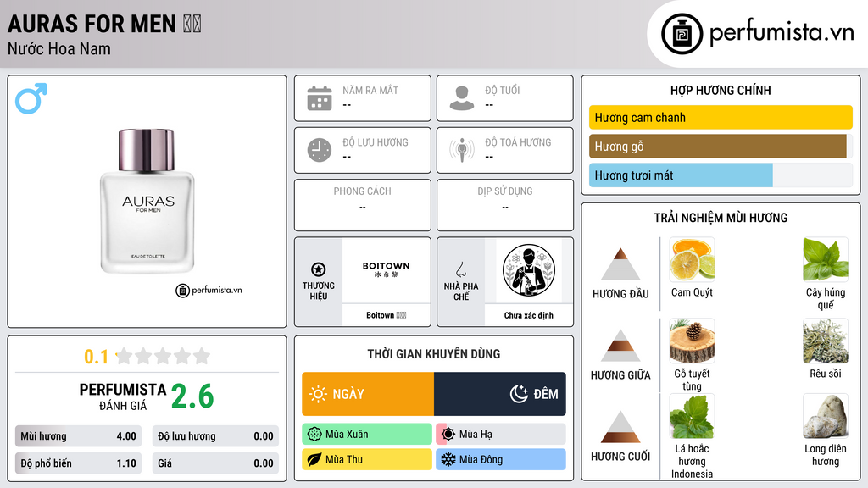The height and width of the screenshot is (488, 868).
Task: Click the Độ phổ biến 1.10 score row
Action: point(78,463)
